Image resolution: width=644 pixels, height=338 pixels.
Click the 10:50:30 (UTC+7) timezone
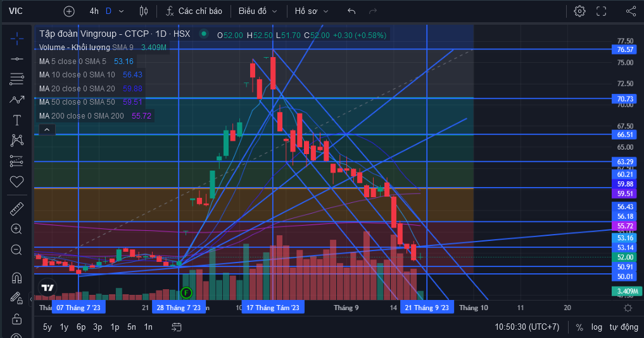click(x=527, y=327)
